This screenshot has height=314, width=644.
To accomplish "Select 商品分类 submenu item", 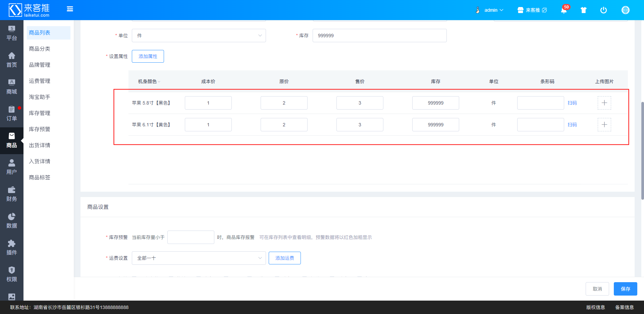I will [x=49, y=49].
